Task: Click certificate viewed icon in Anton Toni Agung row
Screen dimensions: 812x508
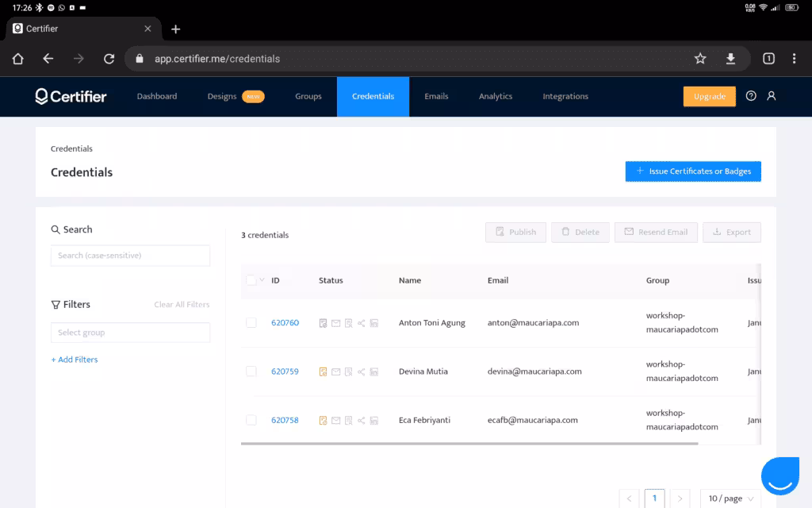Action: pyautogui.click(x=349, y=323)
